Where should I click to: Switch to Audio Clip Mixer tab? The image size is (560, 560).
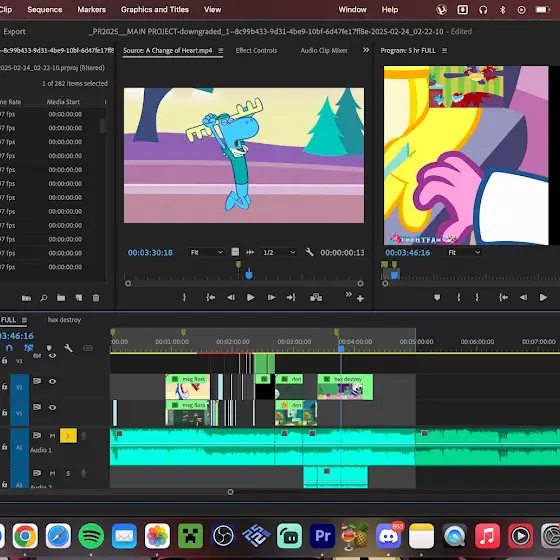tap(324, 51)
